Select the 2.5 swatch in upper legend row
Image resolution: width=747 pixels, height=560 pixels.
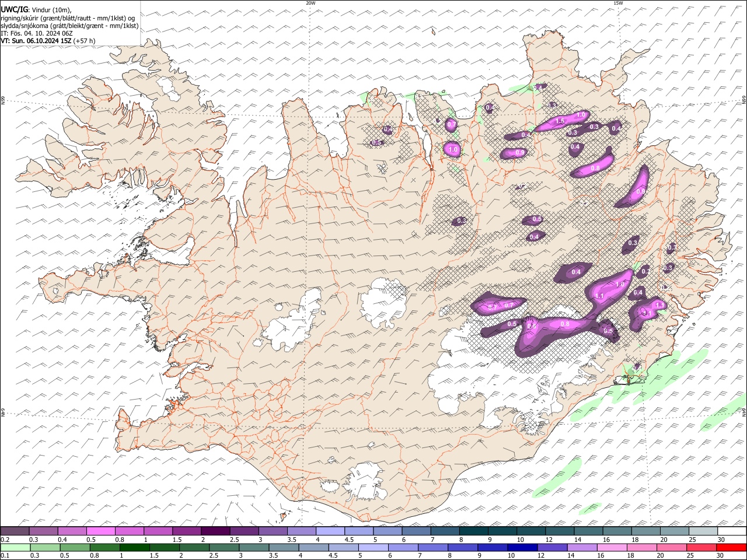[244, 531]
